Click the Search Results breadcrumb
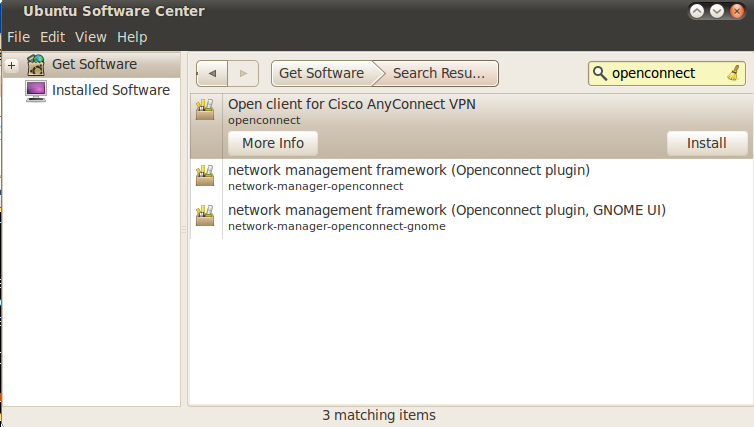The width and height of the screenshot is (754, 427). tap(439, 74)
